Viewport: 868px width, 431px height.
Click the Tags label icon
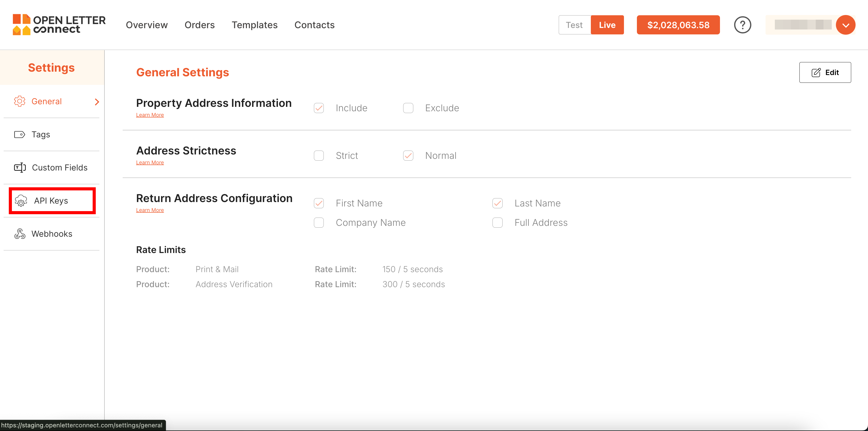[20, 135]
